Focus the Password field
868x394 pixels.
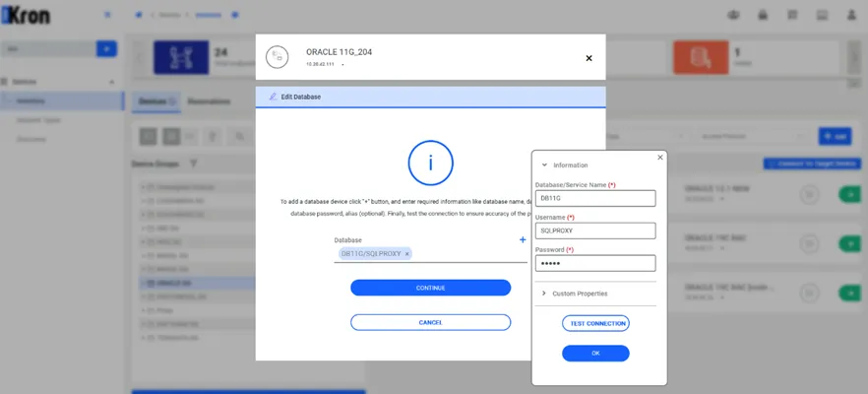595,263
